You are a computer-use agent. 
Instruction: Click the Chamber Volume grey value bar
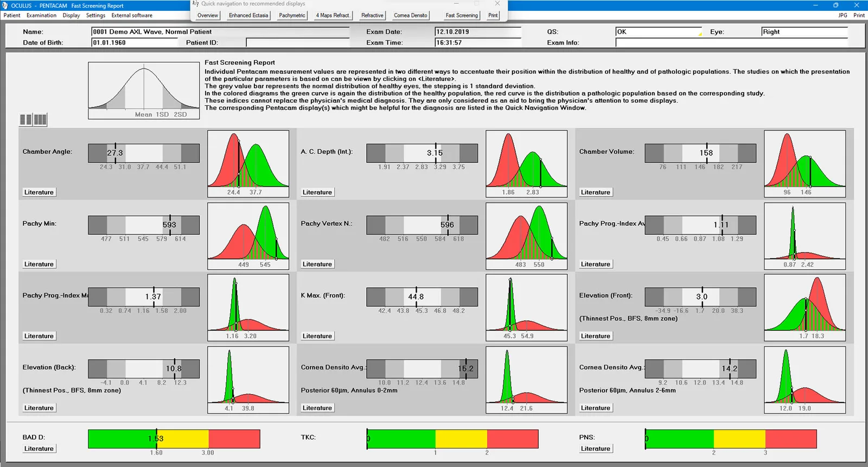point(700,153)
